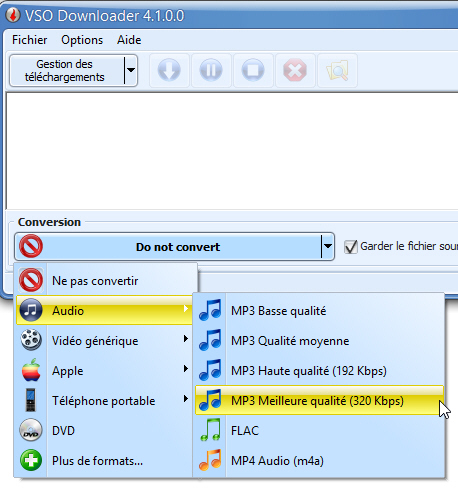Select Ne pas convertir menu entry
This screenshot has width=458, height=490.
106,280
